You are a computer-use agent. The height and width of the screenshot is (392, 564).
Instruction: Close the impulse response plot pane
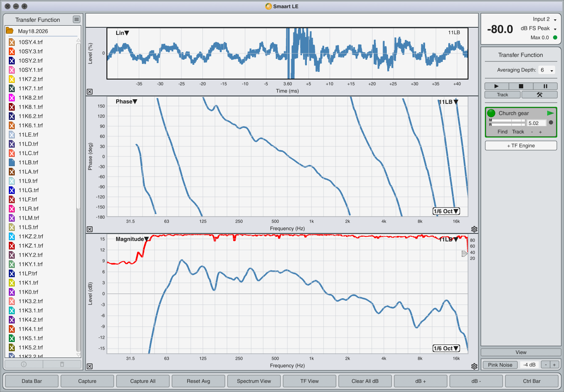coord(90,92)
